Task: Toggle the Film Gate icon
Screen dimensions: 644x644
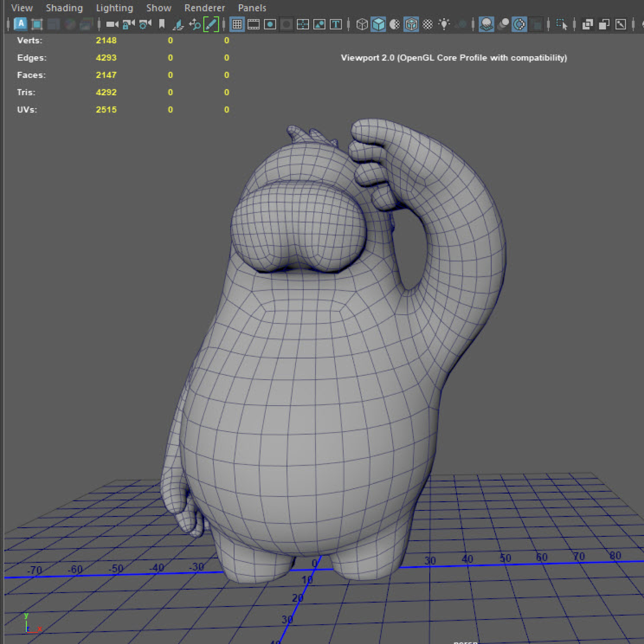Action: tap(254, 24)
